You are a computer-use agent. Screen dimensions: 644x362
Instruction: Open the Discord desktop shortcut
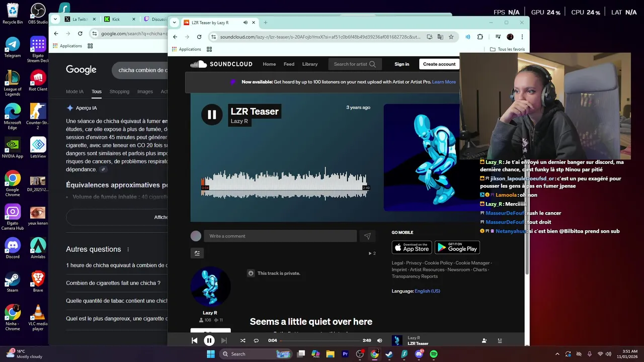tap(13, 248)
